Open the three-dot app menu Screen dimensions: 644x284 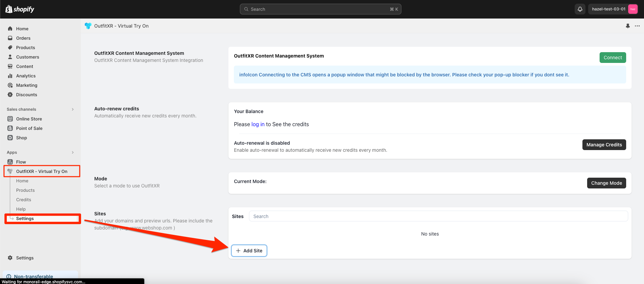[x=637, y=26]
